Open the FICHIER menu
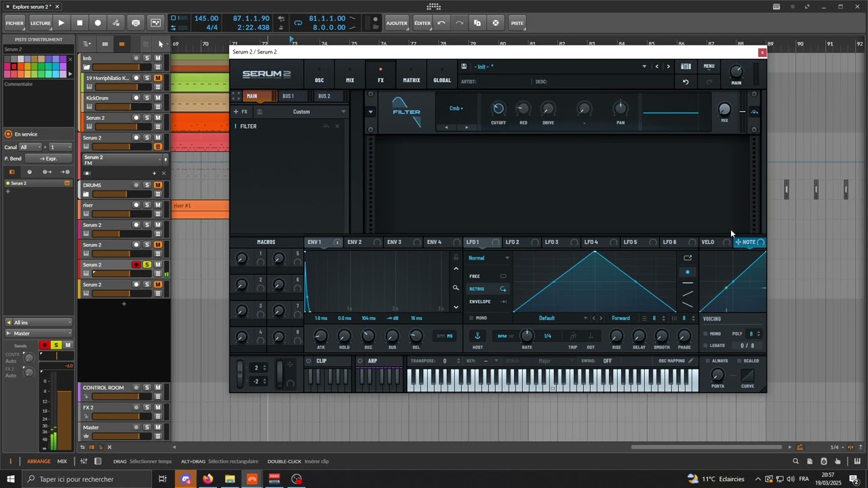 tap(14, 23)
